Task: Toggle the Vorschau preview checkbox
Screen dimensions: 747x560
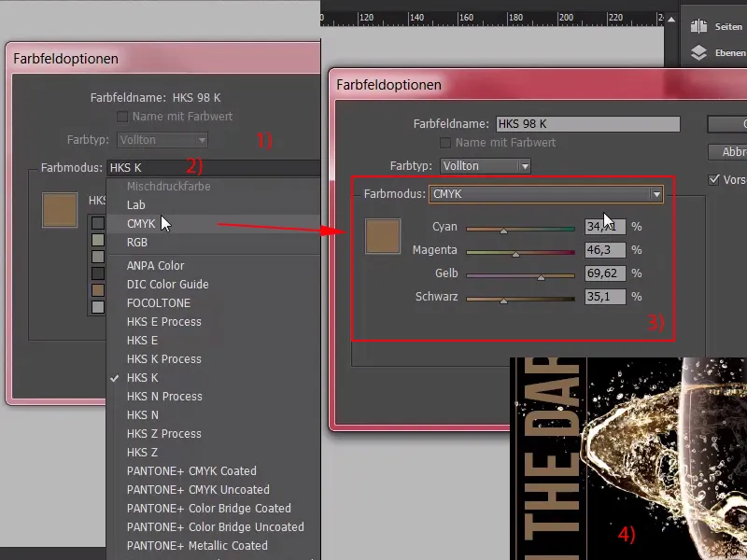Action: point(713,179)
